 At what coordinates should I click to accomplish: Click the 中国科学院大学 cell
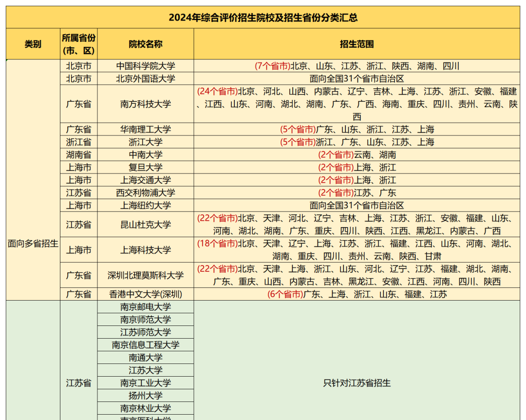coord(146,66)
